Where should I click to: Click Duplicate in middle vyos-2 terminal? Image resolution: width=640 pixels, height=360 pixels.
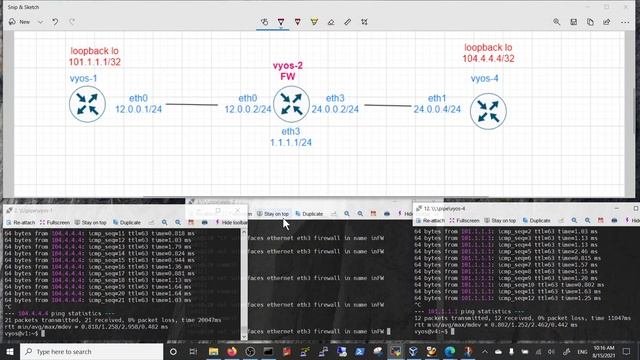(309, 214)
